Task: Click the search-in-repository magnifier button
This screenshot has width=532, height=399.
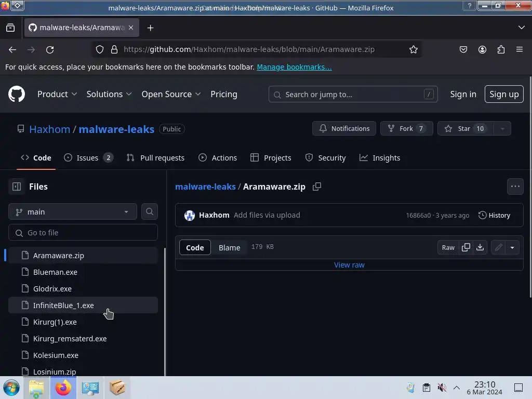Action: tap(149, 212)
